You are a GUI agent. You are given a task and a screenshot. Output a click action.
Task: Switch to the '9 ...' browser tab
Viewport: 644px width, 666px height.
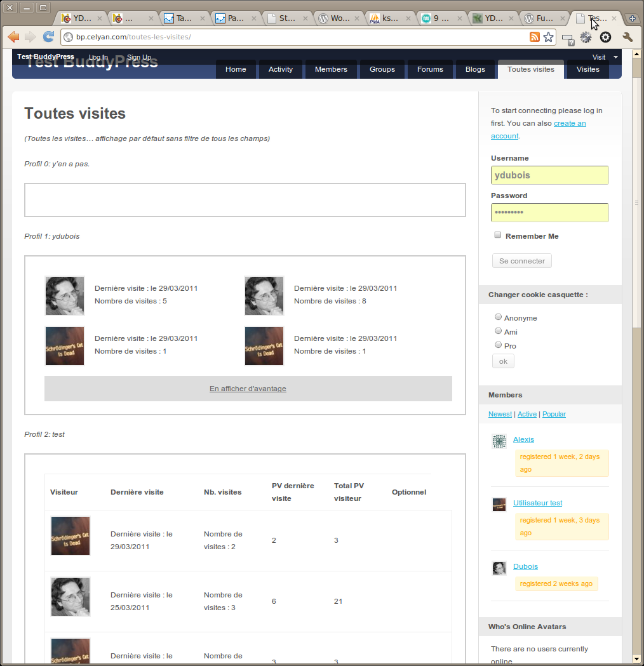tap(441, 18)
